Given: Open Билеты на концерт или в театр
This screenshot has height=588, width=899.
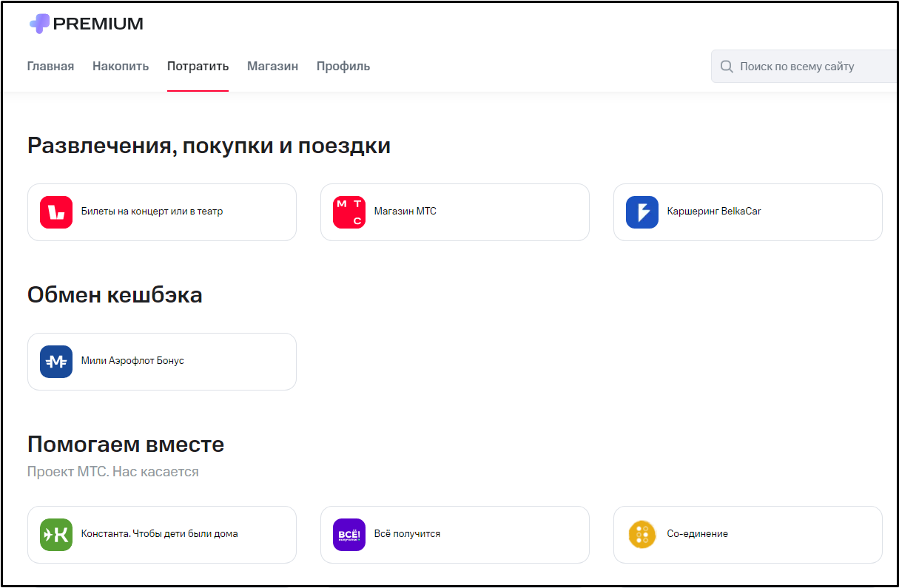Looking at the screenshot, I should point(162,212).
